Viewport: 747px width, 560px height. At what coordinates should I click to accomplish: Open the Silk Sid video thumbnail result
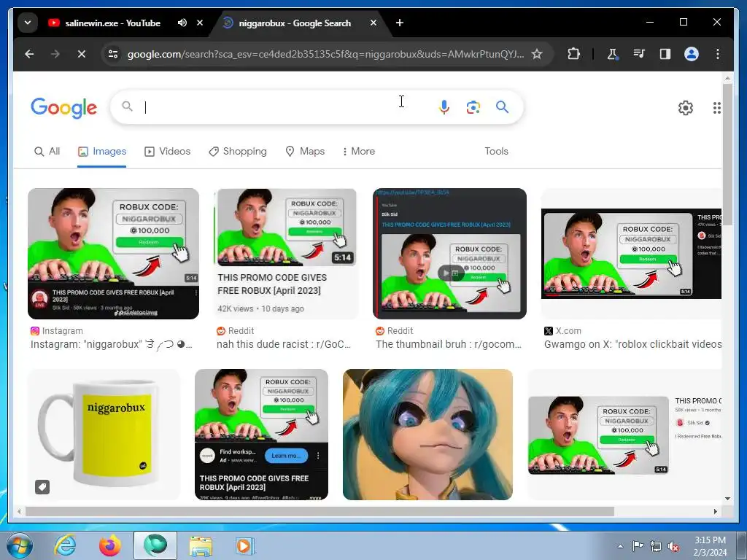624,435
